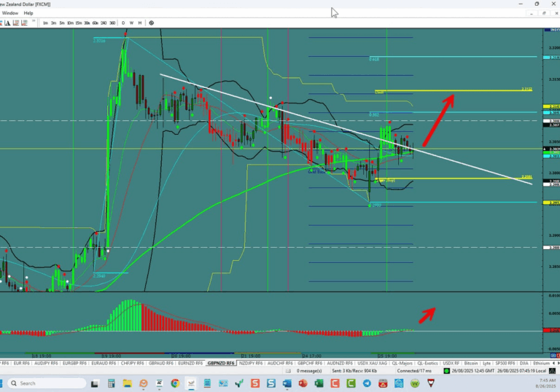Open the Bitcoin chart tab

click(471, 363)
